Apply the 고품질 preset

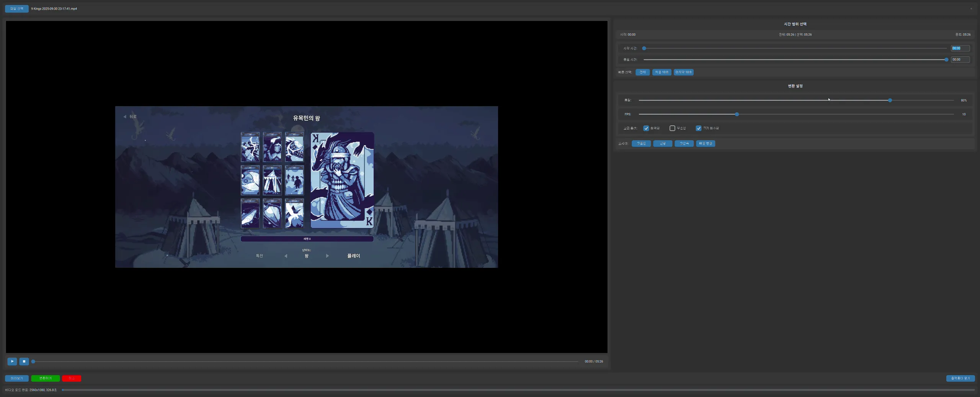(641, 144)
